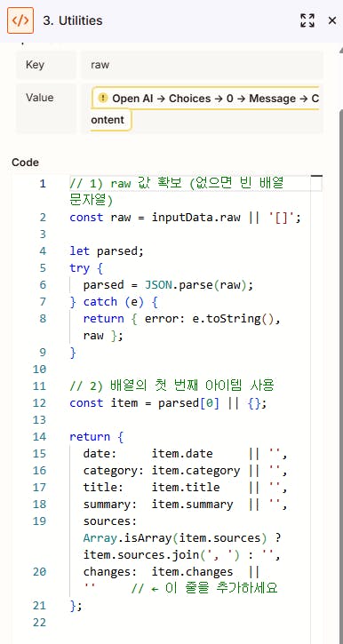This screenshot has width=343, height=644.
Task: Select the Open AI Choices Message Content pill
Action: click(x=205, y=109)
